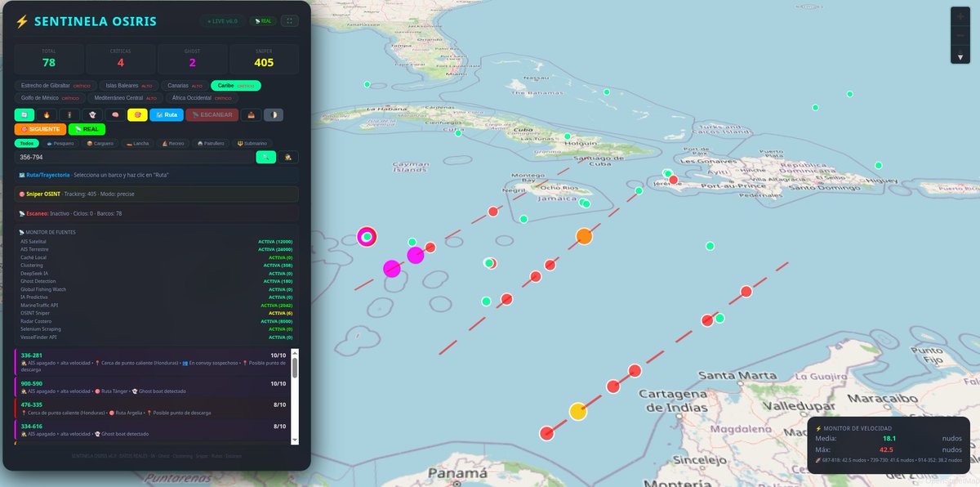Click the GHOST 2 stat card
Viewport: 980px width, 487px height.
click(192, 59)
